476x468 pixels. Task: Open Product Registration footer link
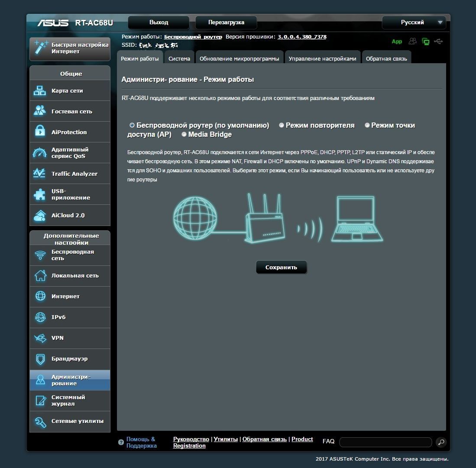tap(243, 442)
